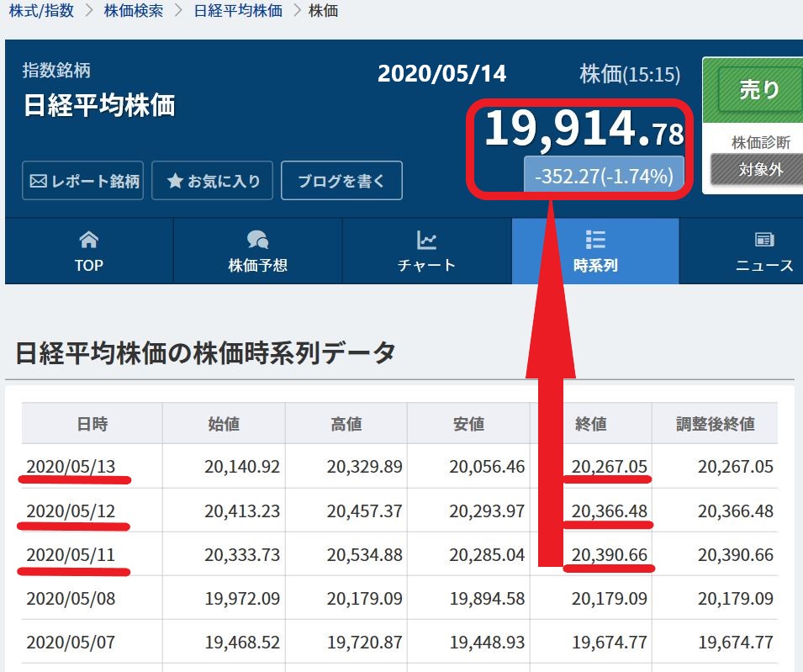Screen dimensions: 803x672
Task: Click the 日時 column header
Action: 92,424
